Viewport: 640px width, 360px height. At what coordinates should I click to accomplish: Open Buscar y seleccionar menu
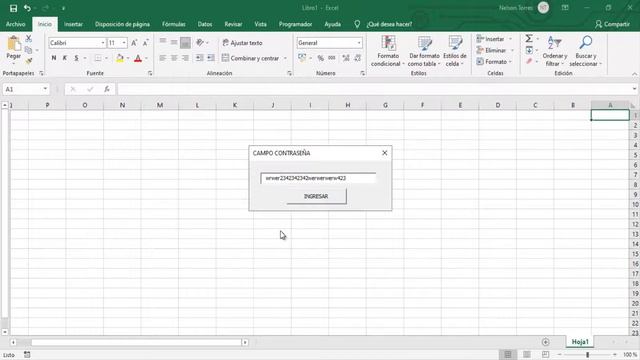[x=585, y=51]
